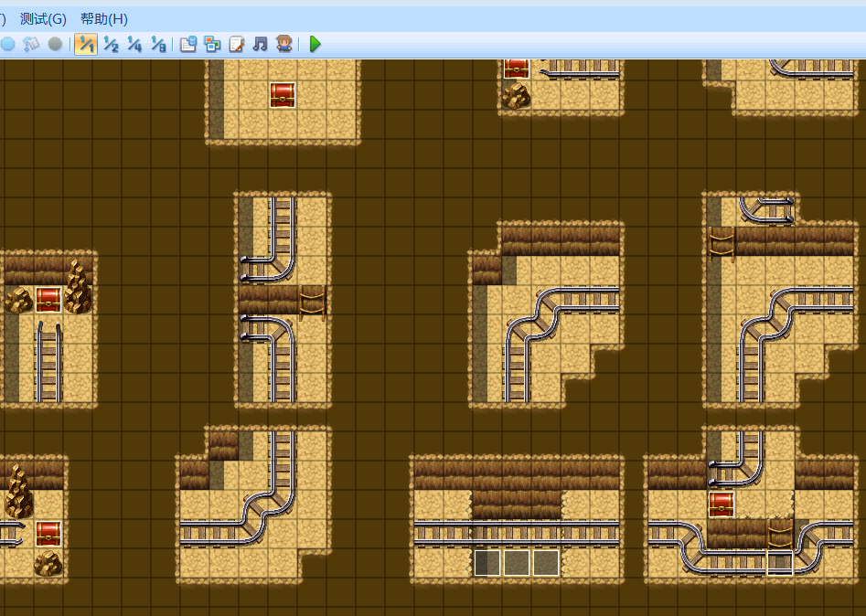This screenshot has width=866, height=616.
Task: Select the blue ellipse drawing tool
Action: [x=7, y=44]
